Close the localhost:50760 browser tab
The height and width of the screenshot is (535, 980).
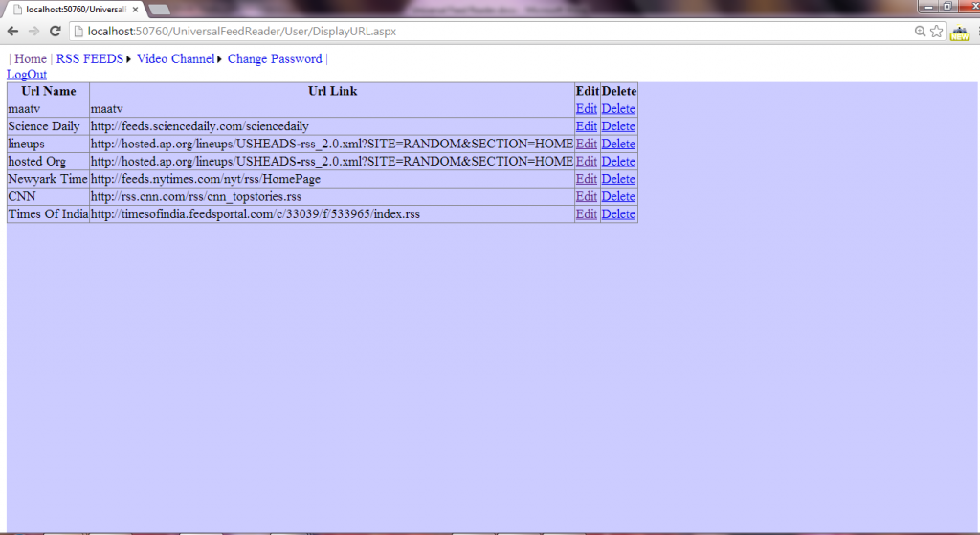click(x=135, y=10)
